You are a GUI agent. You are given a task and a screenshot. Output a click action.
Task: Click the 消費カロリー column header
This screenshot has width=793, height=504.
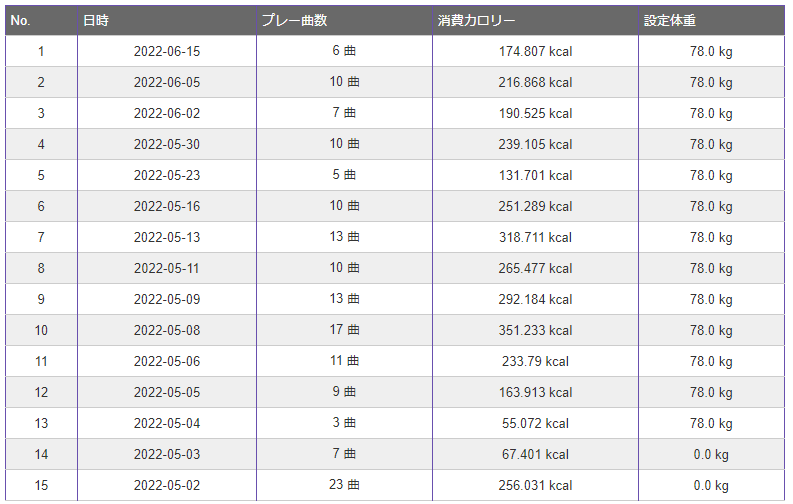[536, 20]
